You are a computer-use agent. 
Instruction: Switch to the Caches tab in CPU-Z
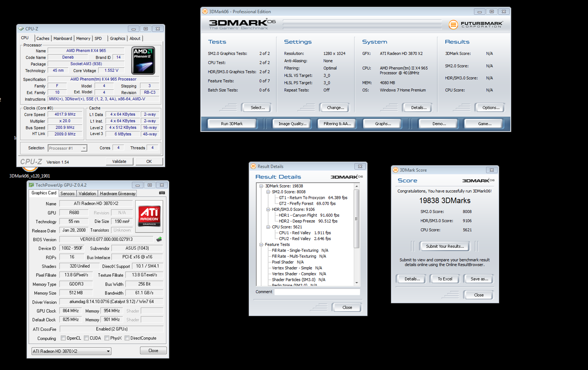coord(43,39)
